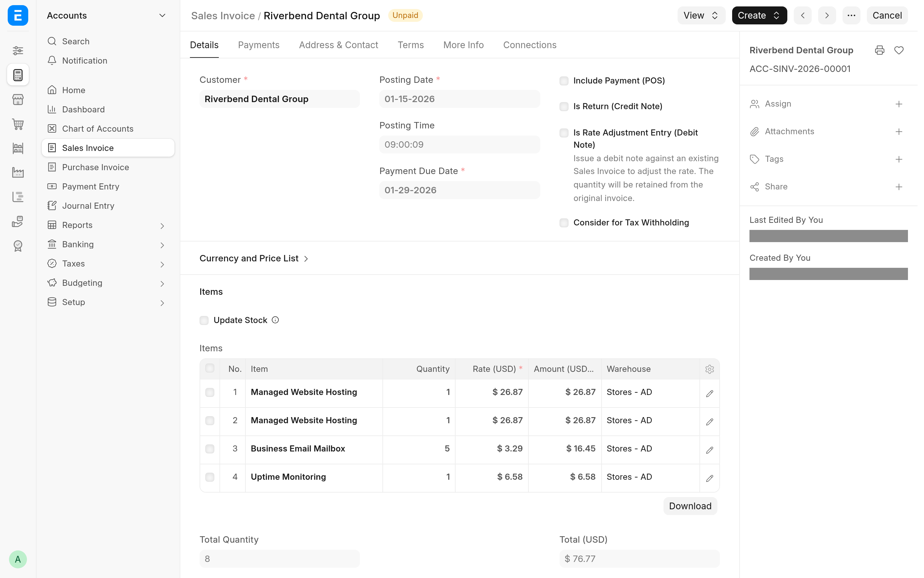Expand the Banking sidebar group
The height and width of the screenshot is (578, 924).
click(108, 244)
